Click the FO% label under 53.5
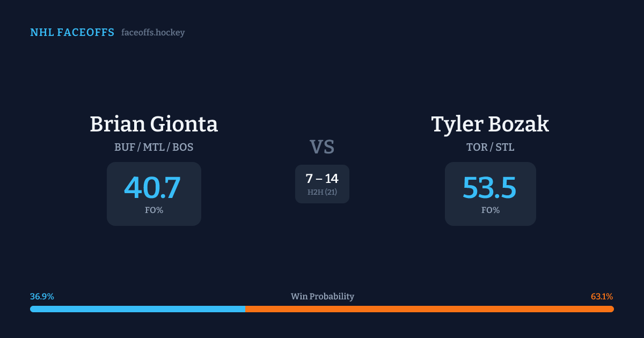The image size is (644, 338). (491, 210)
